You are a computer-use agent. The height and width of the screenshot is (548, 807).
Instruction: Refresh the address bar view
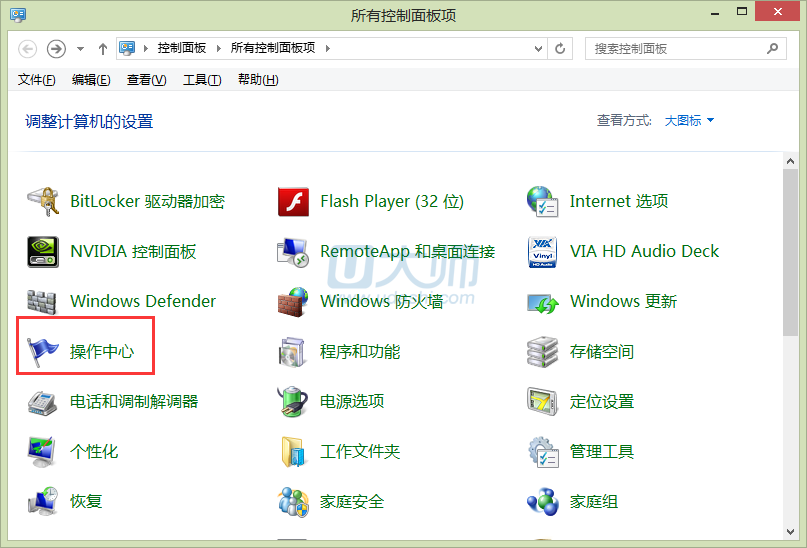pyautogui.click(x=560, y=49)
